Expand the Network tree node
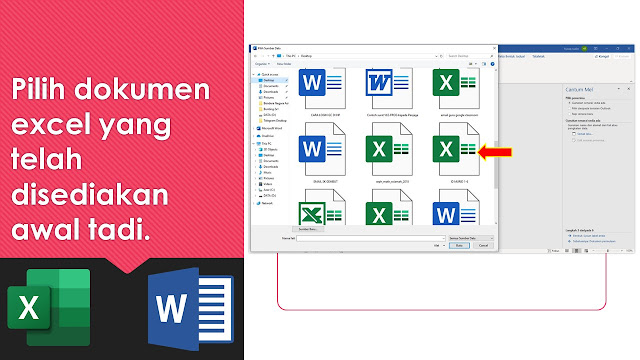640x360 pixels. [x=253, y=203]
